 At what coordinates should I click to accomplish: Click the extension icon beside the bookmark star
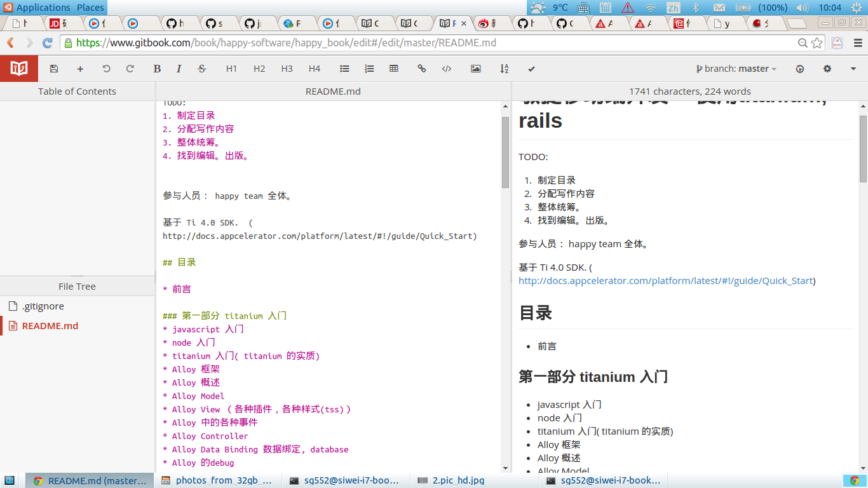[837, 43]
